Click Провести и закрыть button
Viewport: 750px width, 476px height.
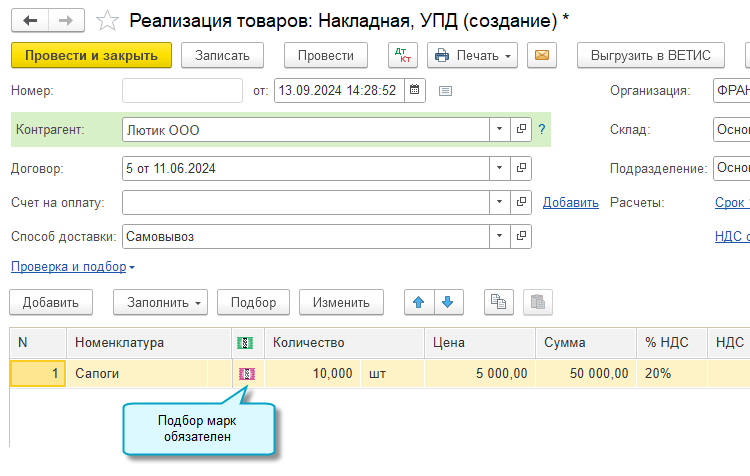click(x=91, y=55)
